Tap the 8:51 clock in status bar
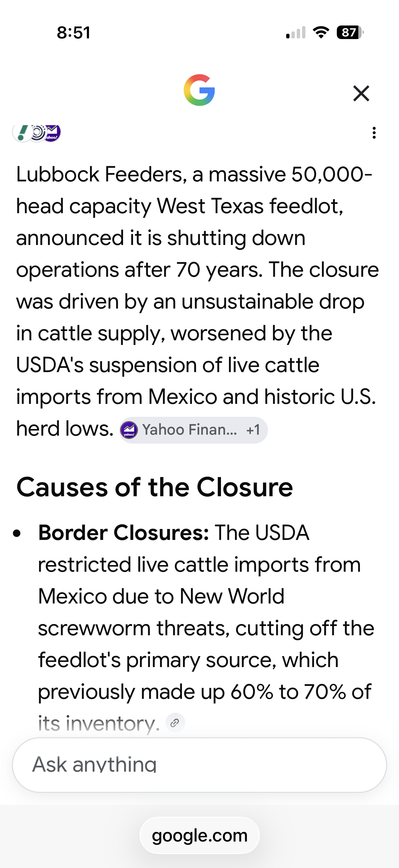 coord(73,33)
